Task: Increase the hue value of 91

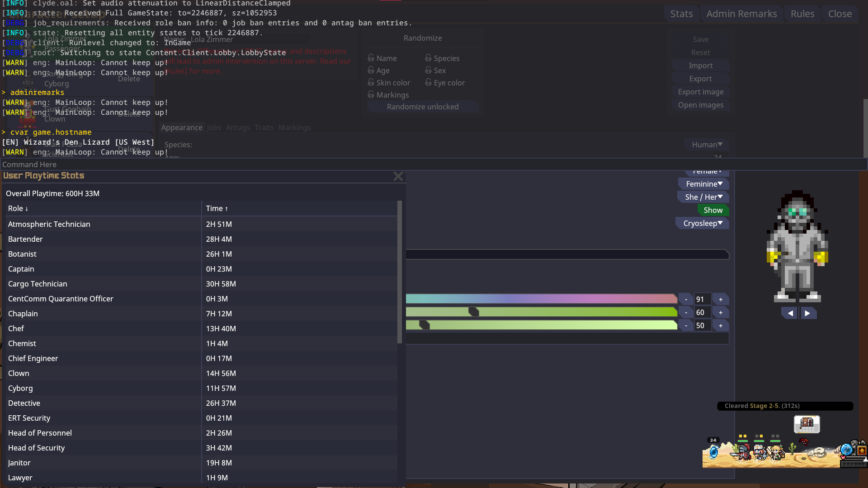Action: click(721, 299)
